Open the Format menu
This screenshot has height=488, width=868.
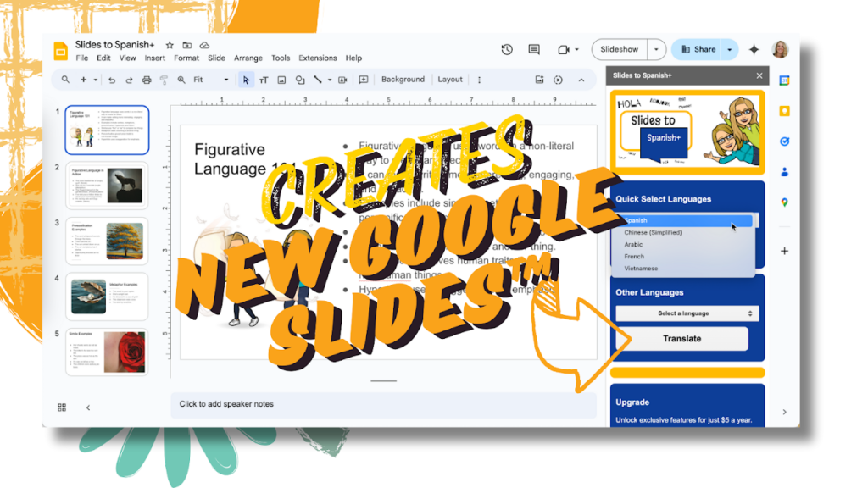coord(186,58)
